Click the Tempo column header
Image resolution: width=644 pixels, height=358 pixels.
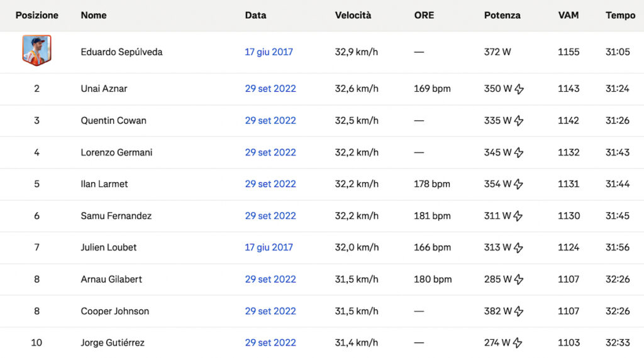(x=620, y=15)
